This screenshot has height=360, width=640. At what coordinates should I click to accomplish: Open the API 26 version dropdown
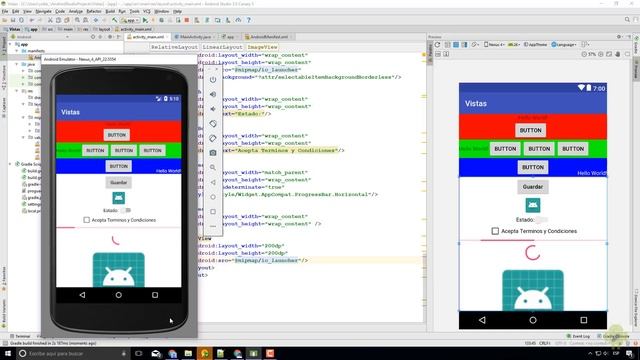(x=514, y=44)
